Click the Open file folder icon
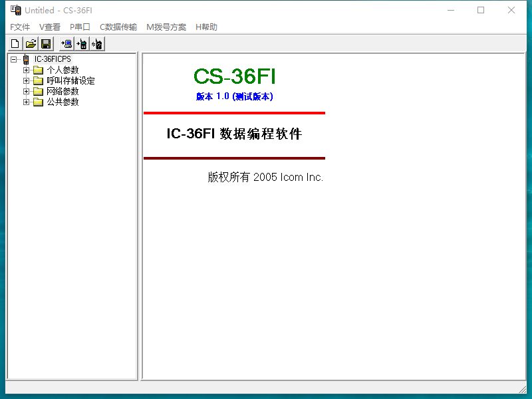 (x=31, y=45)
